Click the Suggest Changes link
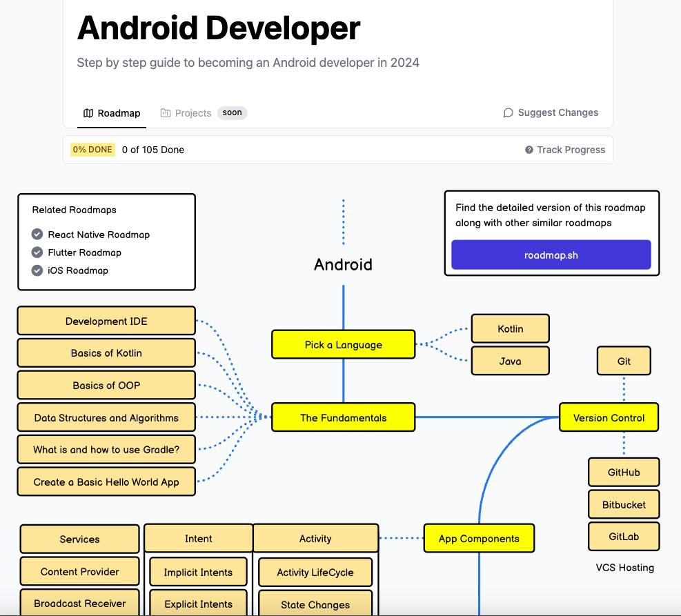681x616 pixels. 551,113
